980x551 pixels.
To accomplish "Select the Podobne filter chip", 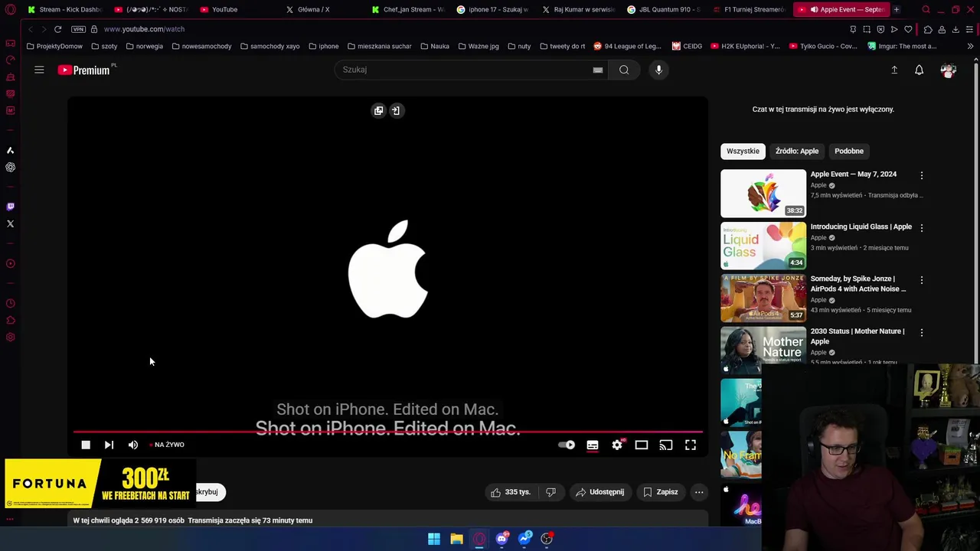I will [x=849, y=151].
